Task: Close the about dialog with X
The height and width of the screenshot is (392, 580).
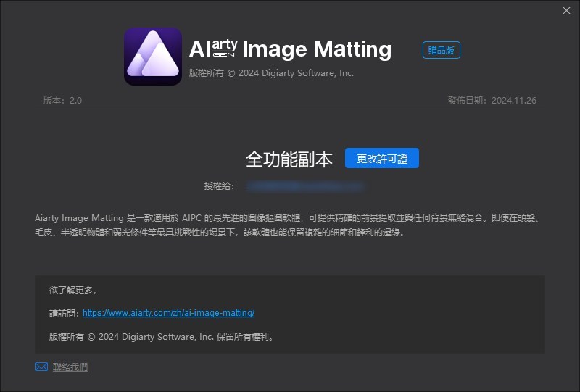Action: point(566,10)
